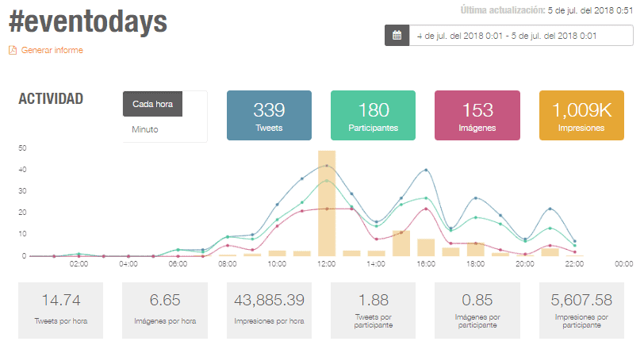644x345 pixels.
Task: Click the 14.74 Tweets por hora box
Action: click(61, 310)
